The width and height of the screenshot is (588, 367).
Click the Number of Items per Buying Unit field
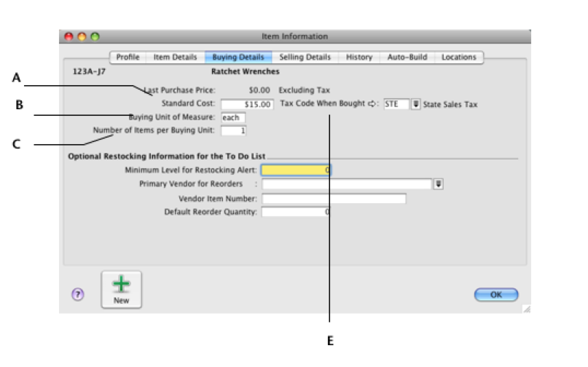233,130
